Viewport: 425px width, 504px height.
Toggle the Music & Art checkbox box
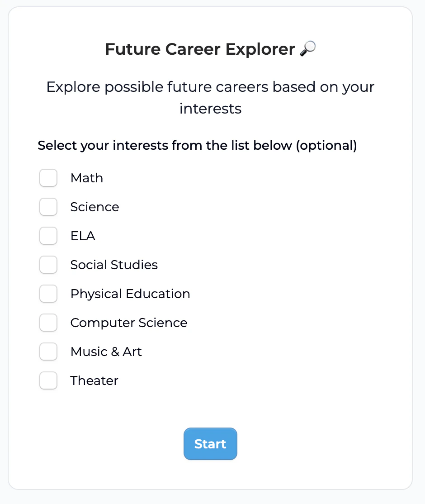[48, 352]
